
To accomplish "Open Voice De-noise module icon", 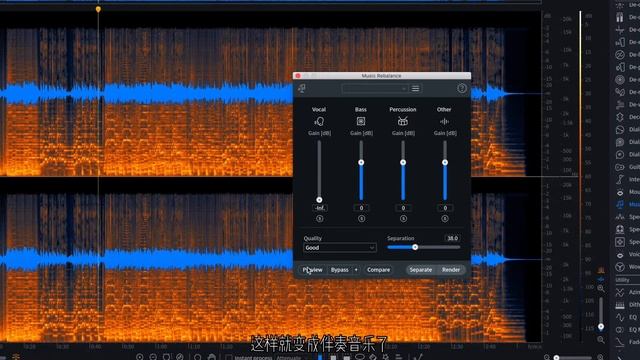I will [620, 255].
